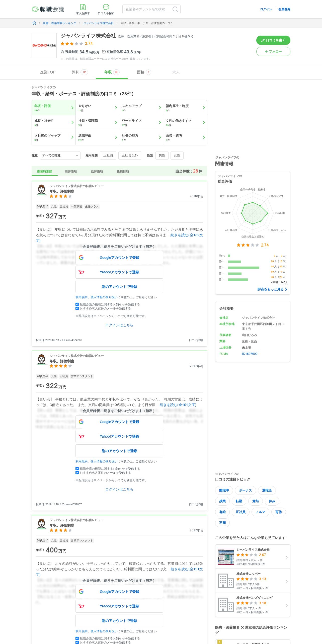Click the Yahoo icon in the 2018 review
322x644 pixels.
coord(81,272)
